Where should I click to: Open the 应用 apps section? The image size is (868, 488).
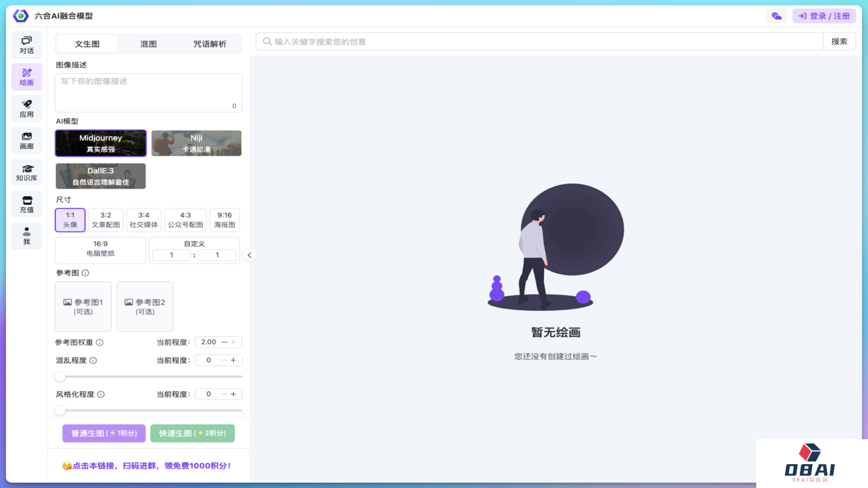[27, 108]
